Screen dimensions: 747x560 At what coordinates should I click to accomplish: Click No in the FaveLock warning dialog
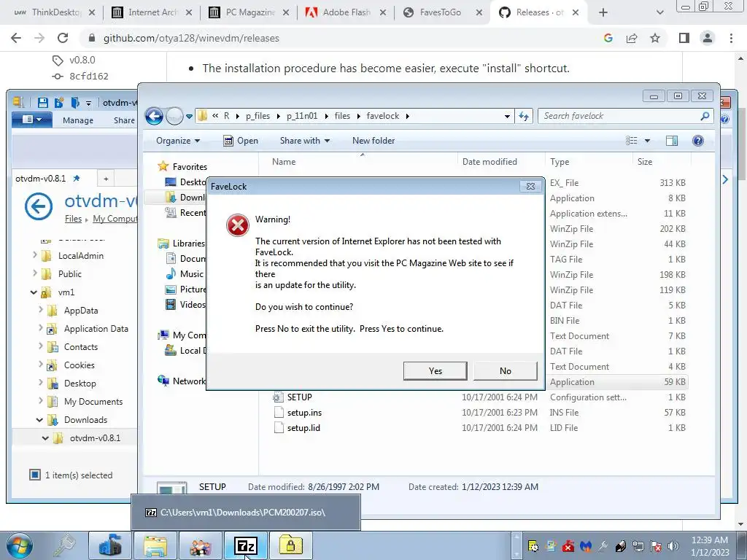coord(505,371)
